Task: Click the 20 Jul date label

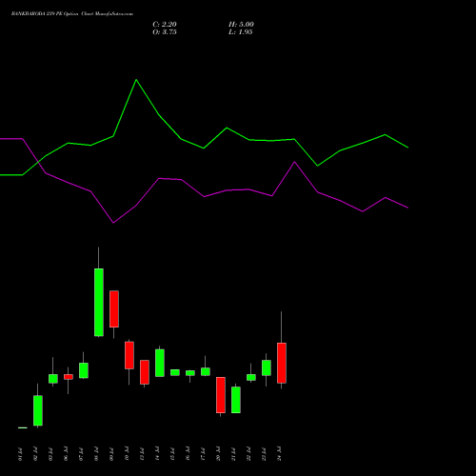Action: click(218, 454)
